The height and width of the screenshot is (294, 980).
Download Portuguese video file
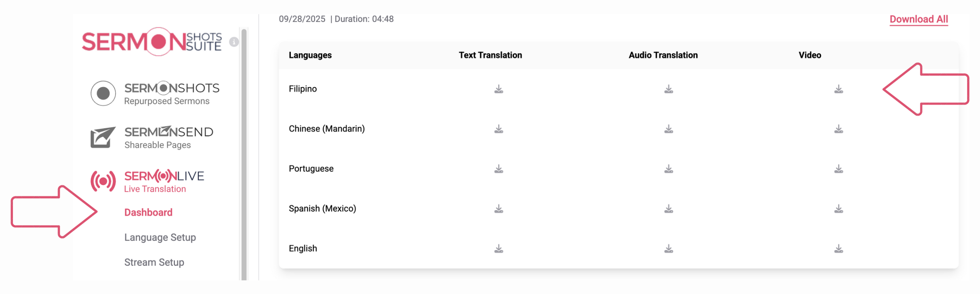point(838,169)
